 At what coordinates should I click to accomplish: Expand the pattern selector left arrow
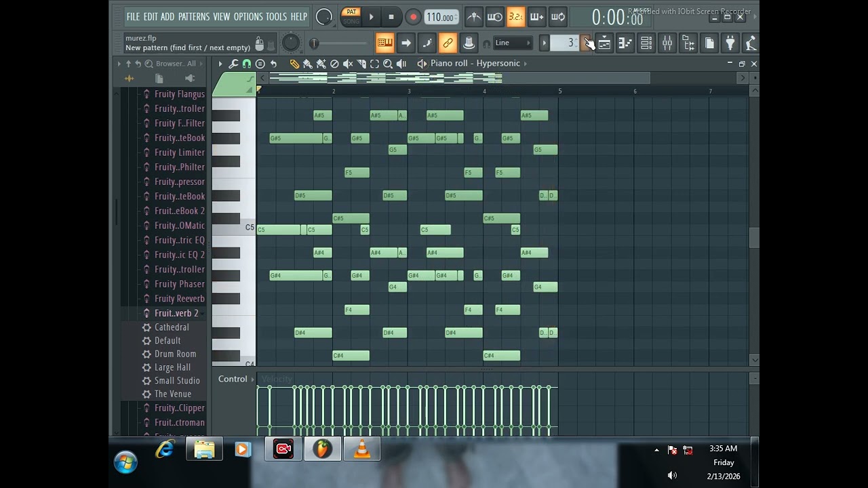coord(544,43)
